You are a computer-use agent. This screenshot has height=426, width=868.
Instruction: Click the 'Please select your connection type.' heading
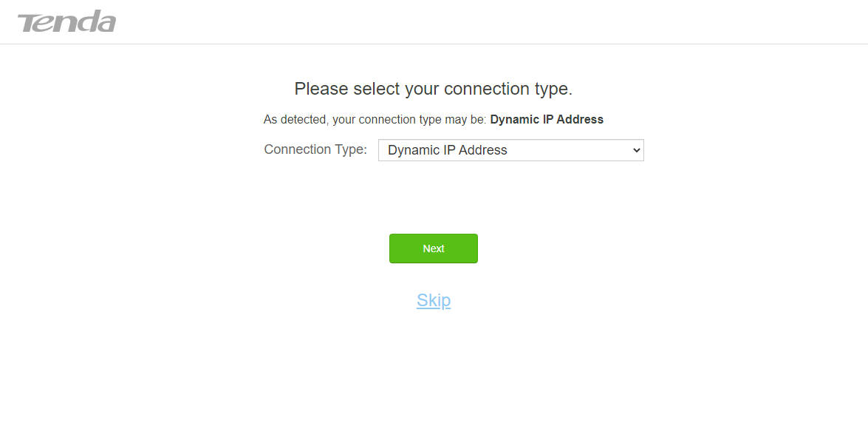pyautogui.click(x=434, y=89)
